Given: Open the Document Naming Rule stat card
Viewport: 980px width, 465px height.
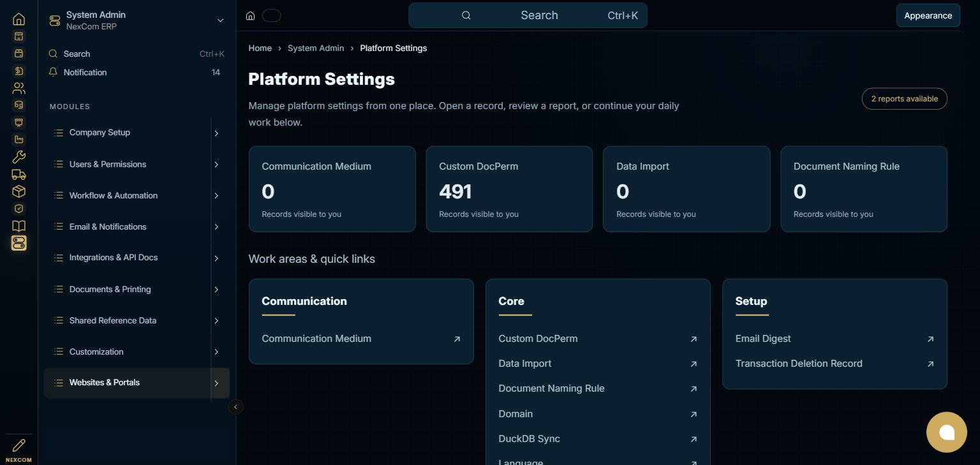Looking at the screenshot, I should 864,189.
